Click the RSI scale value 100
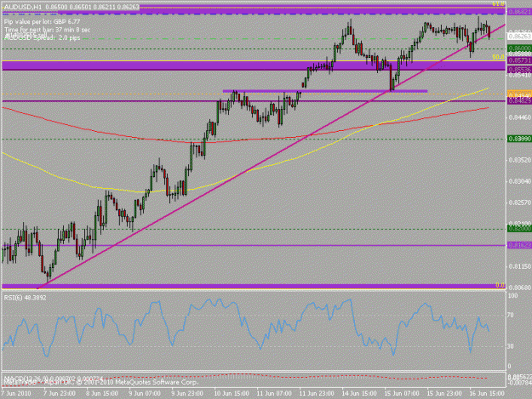The width and height of the screenshot is (532, 399). (x=512, y=295)
